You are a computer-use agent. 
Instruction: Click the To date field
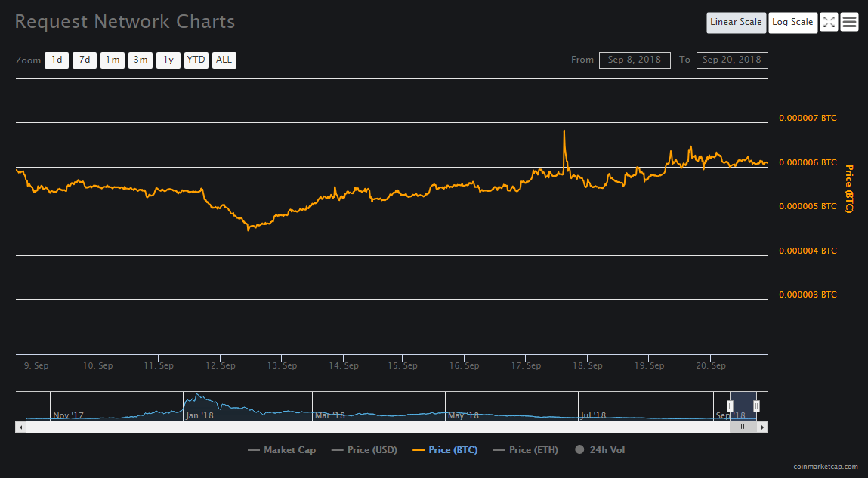point(732,60)
